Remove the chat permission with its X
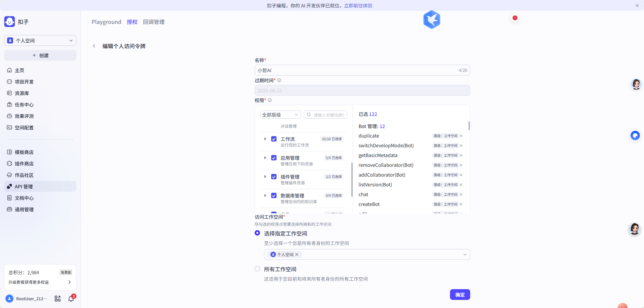Screen dimensions: 644x308 pyautogui.click(x=461, y=194)
